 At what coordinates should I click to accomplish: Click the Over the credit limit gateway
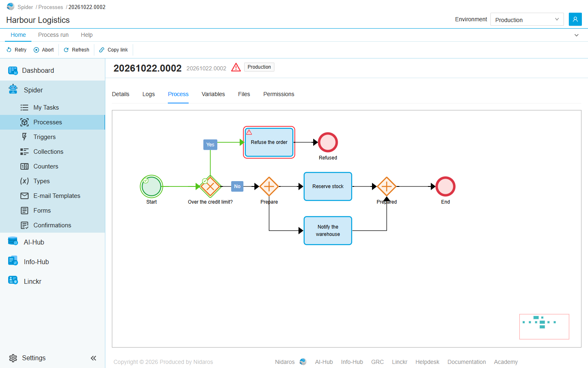point(210,186)
